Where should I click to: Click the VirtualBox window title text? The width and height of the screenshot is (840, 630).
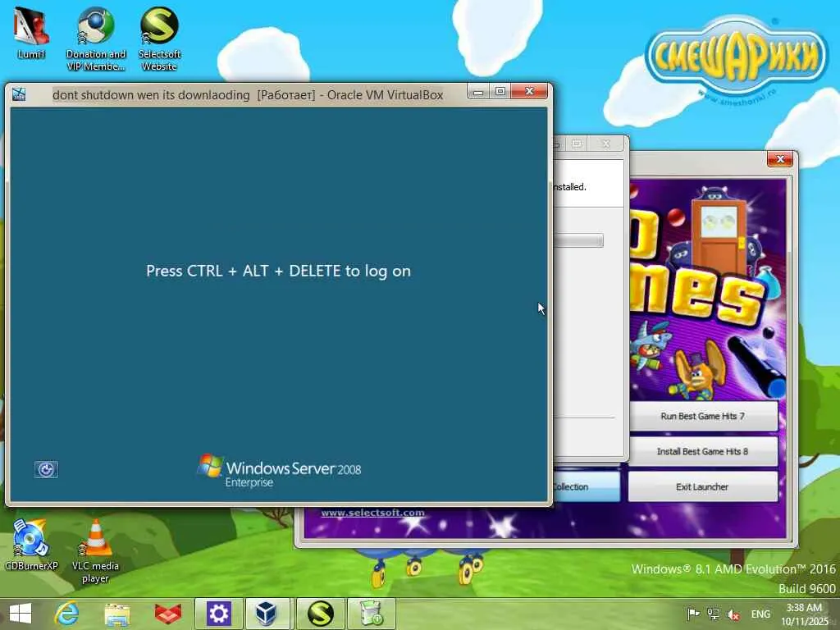248,95
